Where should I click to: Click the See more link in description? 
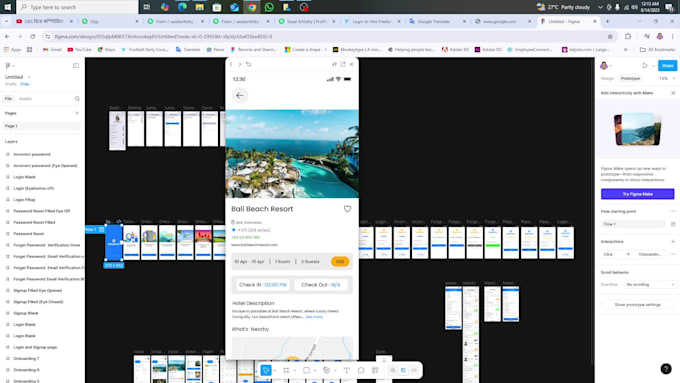[x=314, y=317]
